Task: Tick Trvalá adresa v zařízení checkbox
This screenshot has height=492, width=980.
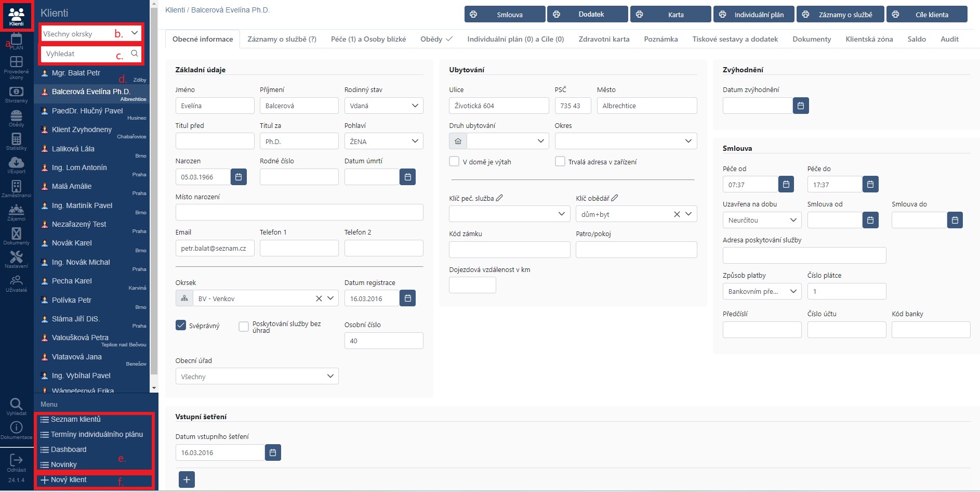Action: [x=560, y=162]
